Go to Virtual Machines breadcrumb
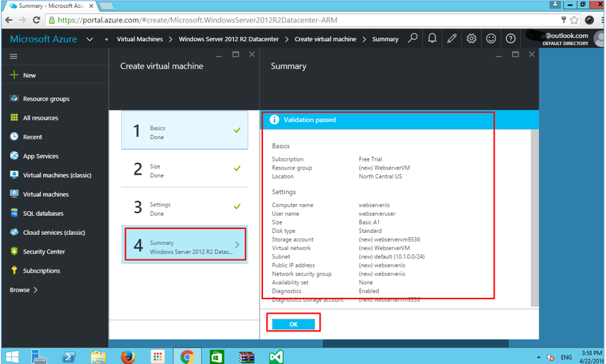The image size is (606, 364). pyautogui.click(x=140, y=39)
